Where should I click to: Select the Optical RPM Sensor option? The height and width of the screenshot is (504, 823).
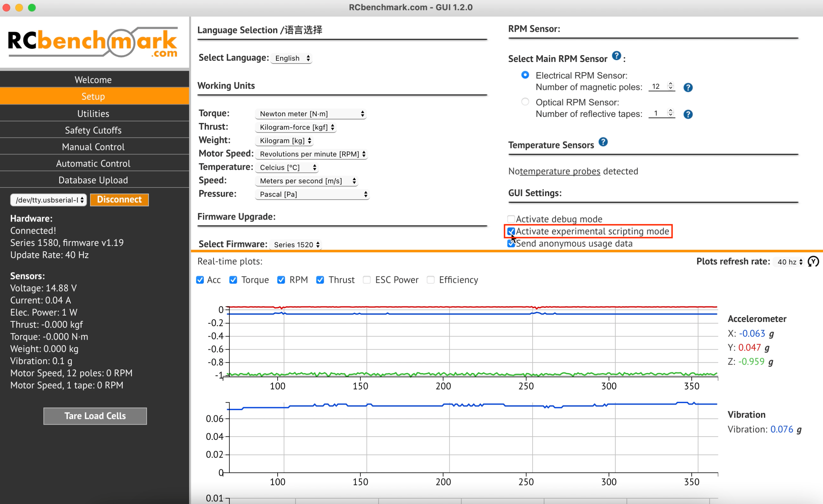point(525,101)
